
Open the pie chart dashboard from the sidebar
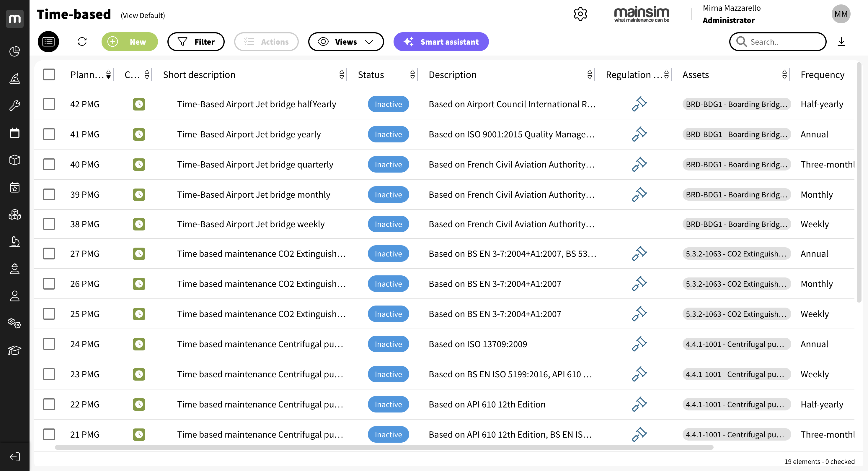[15, 51]
